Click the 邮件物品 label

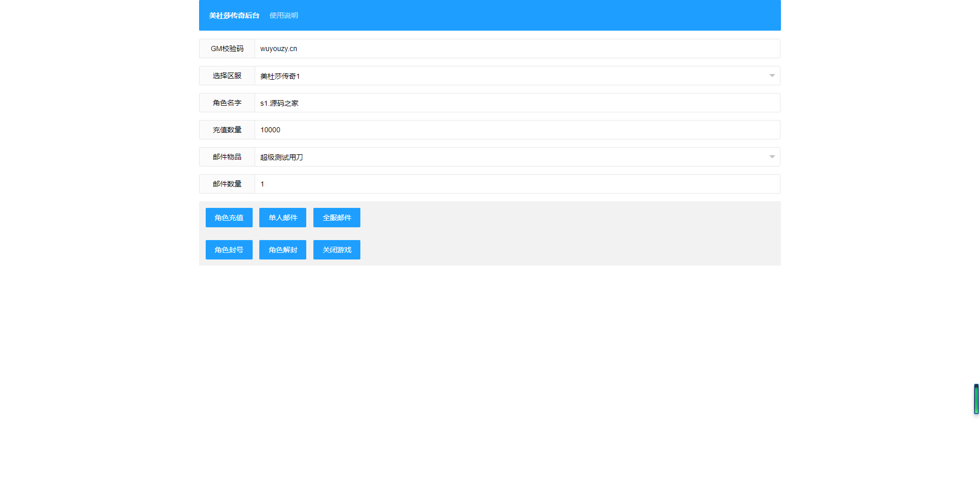[x=227, y=157]
